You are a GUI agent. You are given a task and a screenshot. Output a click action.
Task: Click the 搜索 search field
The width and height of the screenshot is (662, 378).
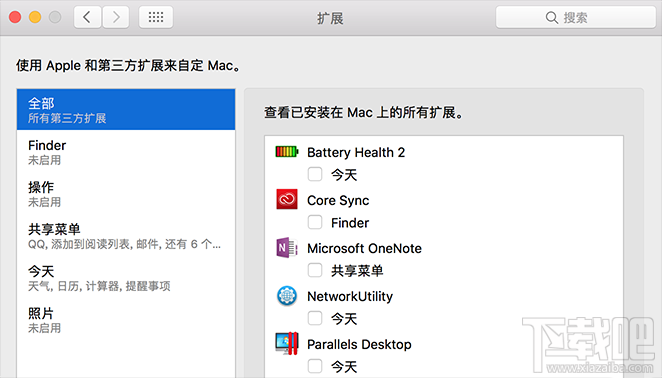[x=575, y=17]
